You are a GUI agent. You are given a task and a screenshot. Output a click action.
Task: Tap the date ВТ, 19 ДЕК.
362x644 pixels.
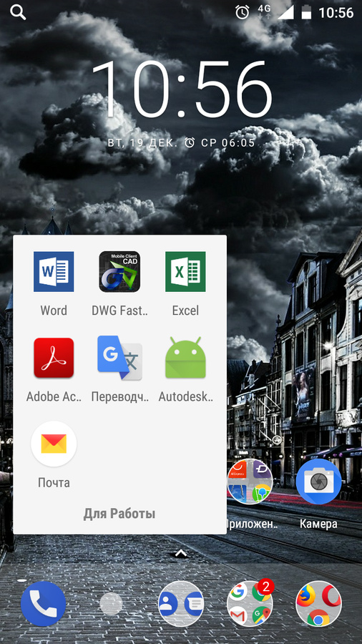pyautogui.click(x=142, y=143)
